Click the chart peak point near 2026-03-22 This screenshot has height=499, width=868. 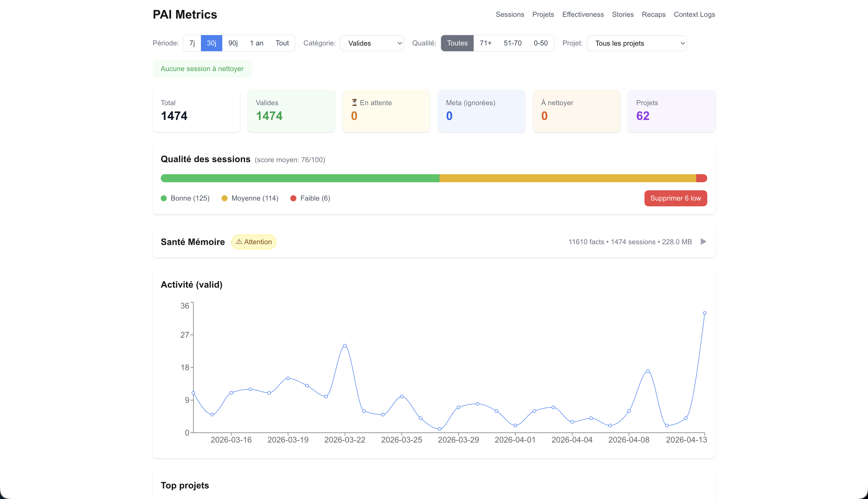345,346
